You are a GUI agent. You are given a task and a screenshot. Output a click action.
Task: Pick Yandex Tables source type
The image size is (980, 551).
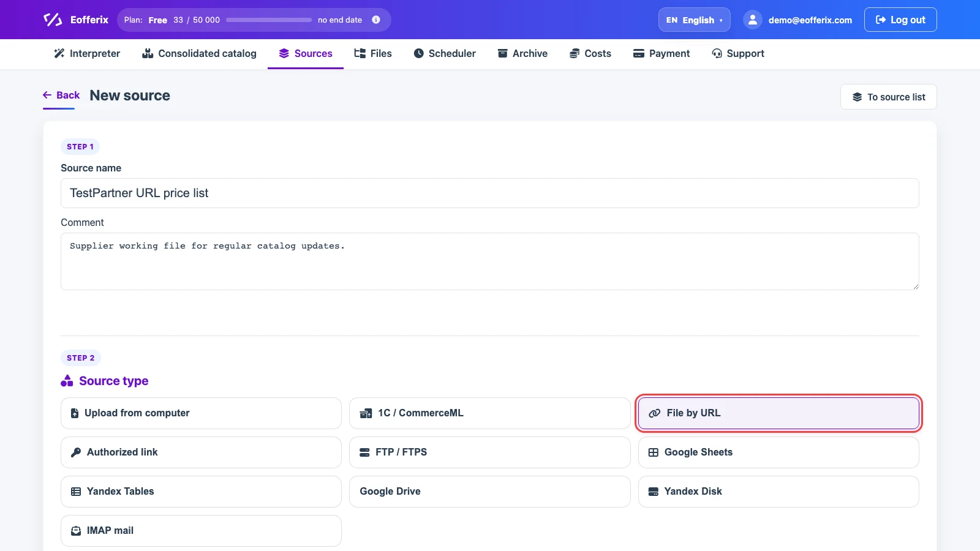201,492
